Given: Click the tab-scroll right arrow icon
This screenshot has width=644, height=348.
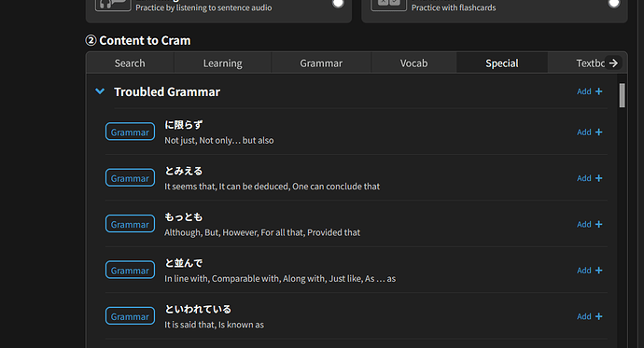Looking at the screenshot, I should (613, 63).
